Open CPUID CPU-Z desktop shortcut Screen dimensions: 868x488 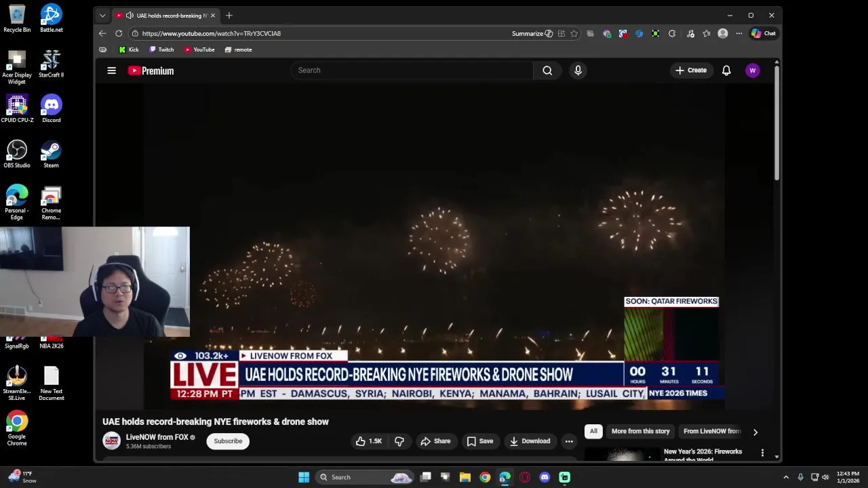click(17, 108)
